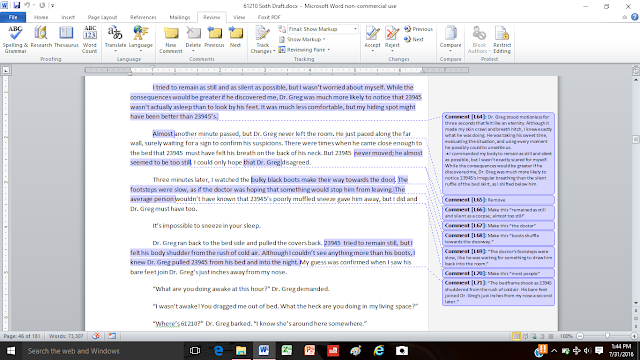Show Word Count statistics
Image resolution: width=640 pixels, height=360 pixels.
(x=89, y=39)
